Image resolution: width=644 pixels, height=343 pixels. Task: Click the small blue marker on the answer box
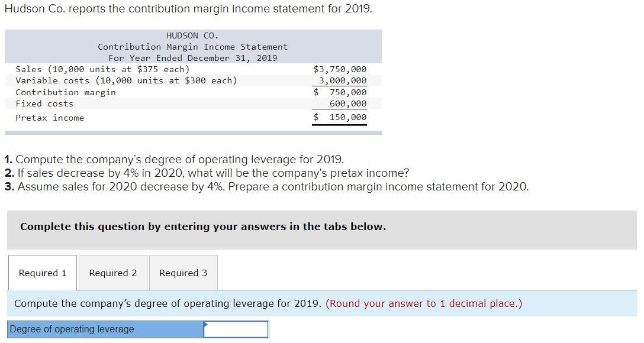[x=205, y=323]
